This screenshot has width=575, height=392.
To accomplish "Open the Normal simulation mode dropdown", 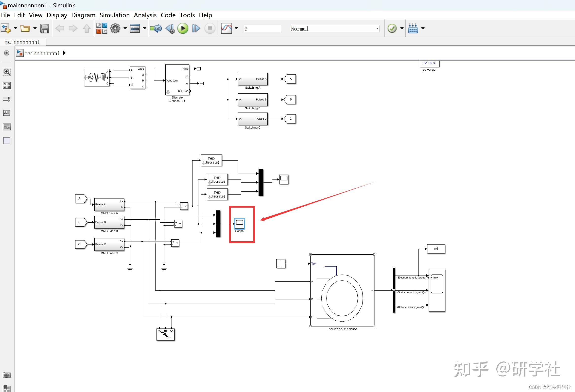I will point(334,28).
